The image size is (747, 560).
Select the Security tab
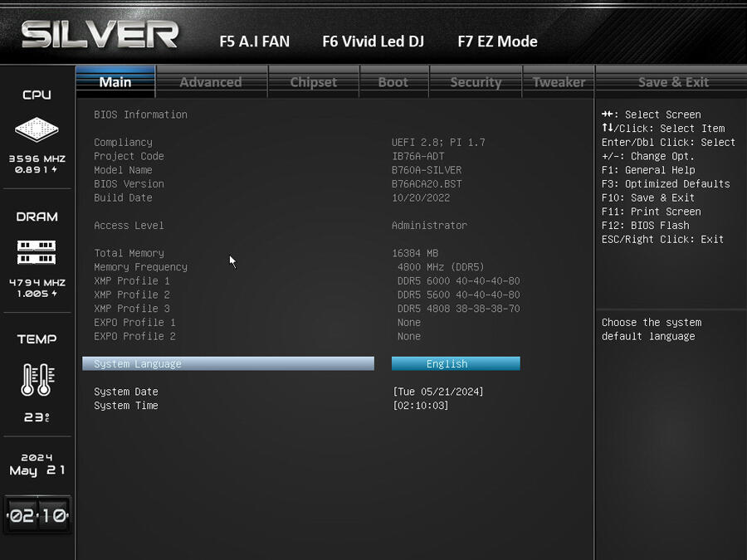tap(476, 82)
